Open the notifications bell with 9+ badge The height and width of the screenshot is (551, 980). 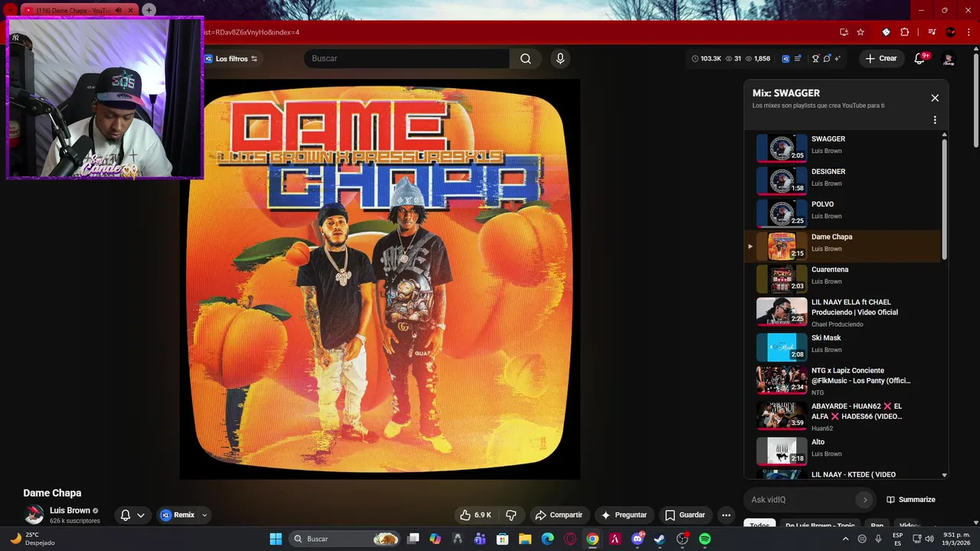(x=920, y=59)
